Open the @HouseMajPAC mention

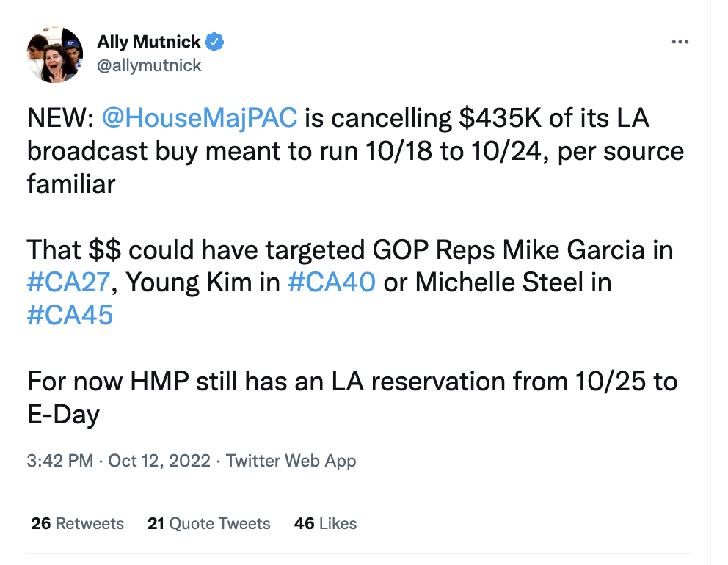[198, 118]
